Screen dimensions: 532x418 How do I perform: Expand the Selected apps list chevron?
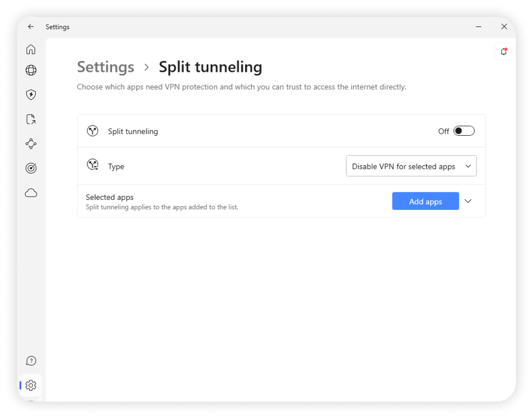coord(468,201)
